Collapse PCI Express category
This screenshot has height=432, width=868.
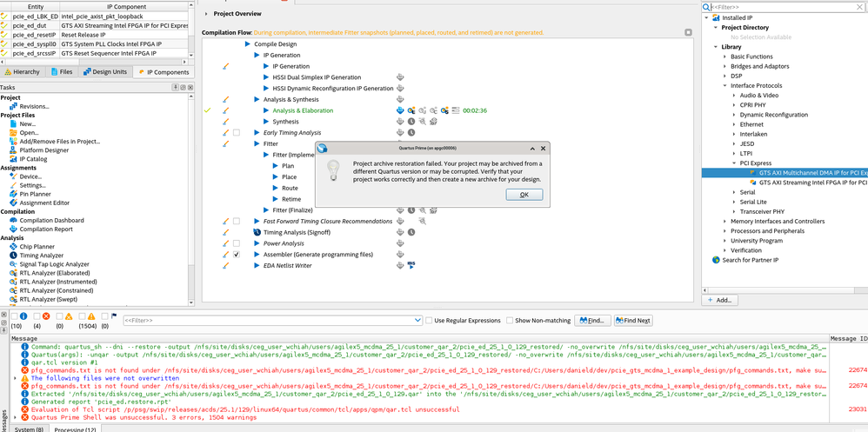[734, 163]
